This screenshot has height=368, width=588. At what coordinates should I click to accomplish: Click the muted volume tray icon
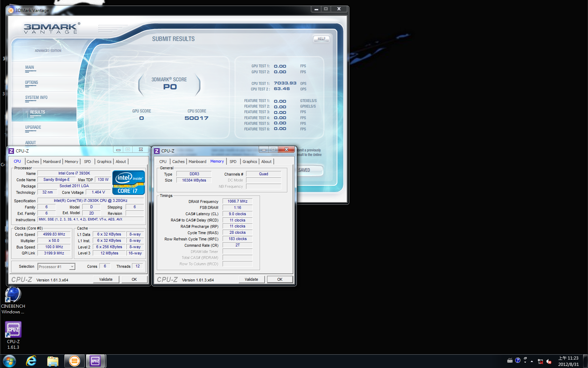coord(549,361)
